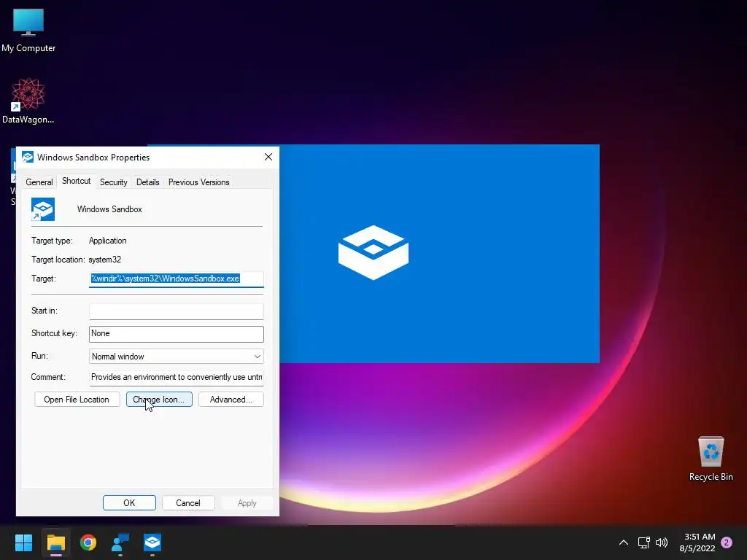The height and width of the screenshot is (560, 747).
Task: Open the Advanced shortcut options
Action: tap(231, 400)
